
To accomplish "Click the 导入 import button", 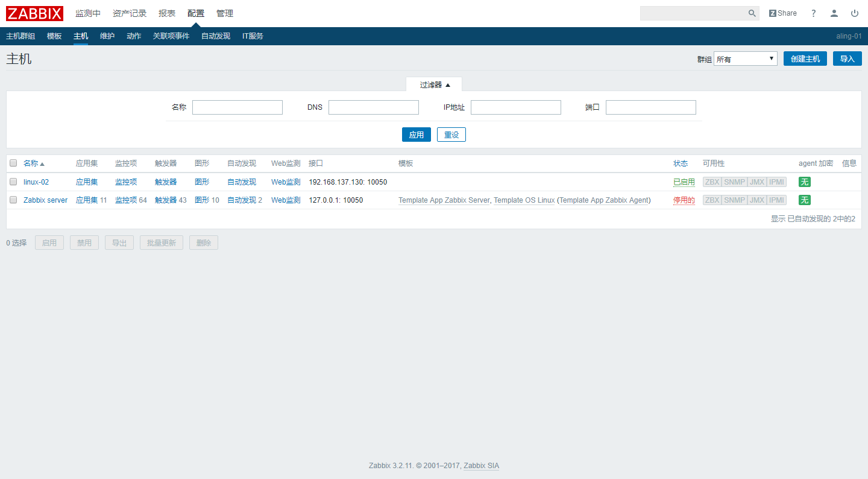I will click(848, 59).
